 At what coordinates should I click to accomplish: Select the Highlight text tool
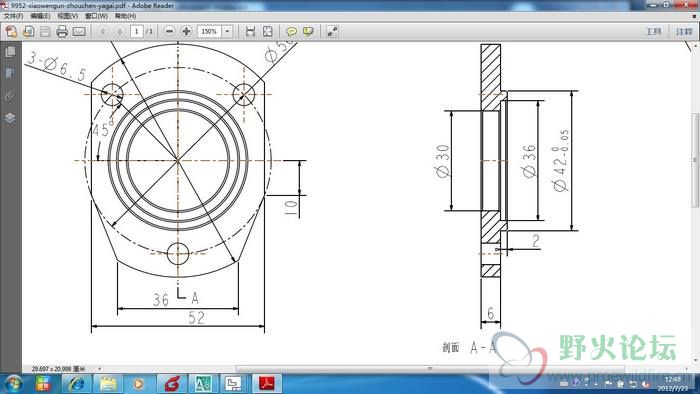[308, 31]
